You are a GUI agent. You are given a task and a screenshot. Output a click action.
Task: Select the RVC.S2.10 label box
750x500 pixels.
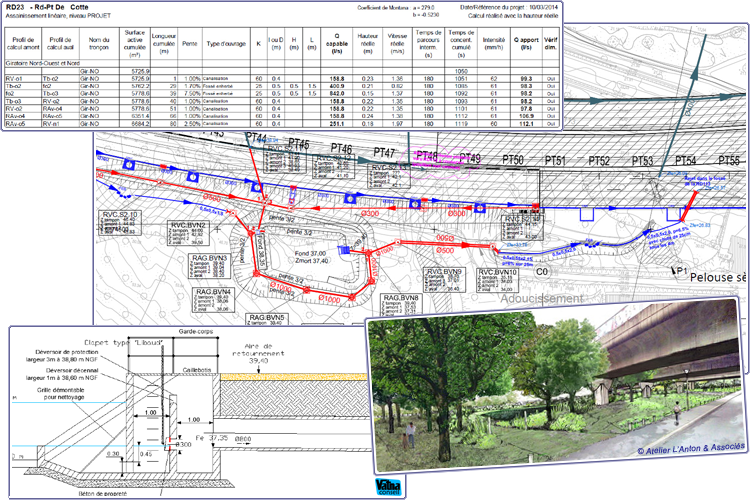click(x=120, y=223)
